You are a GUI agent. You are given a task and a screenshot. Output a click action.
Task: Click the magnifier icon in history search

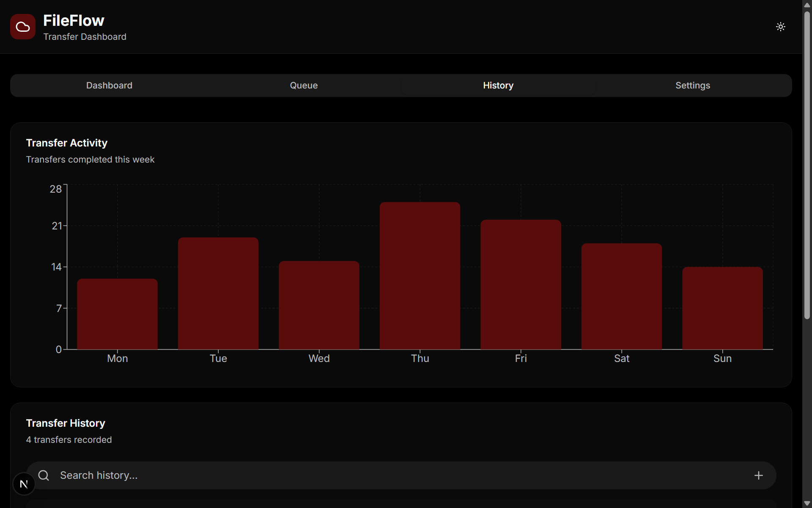44,475
